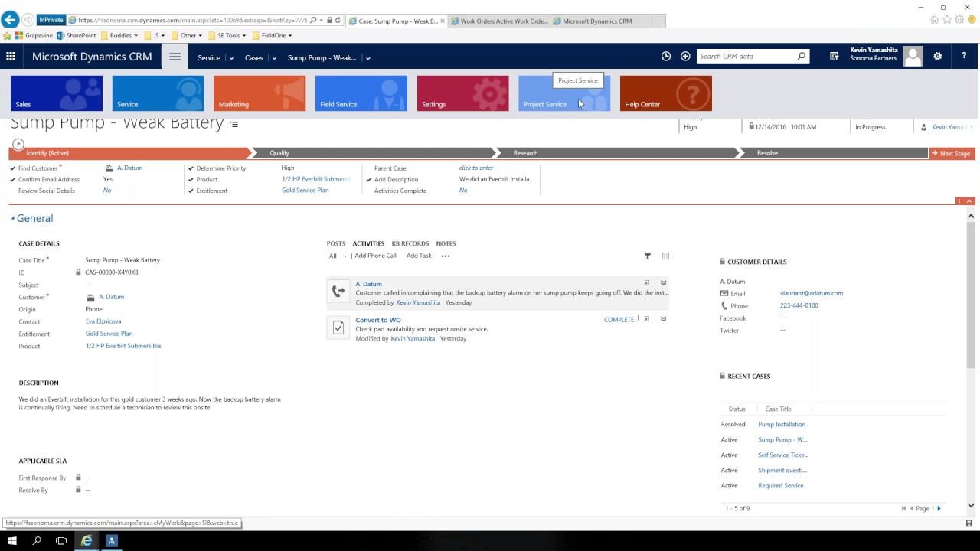
Task: Switch to the NOTES tab
Action: 446,243
